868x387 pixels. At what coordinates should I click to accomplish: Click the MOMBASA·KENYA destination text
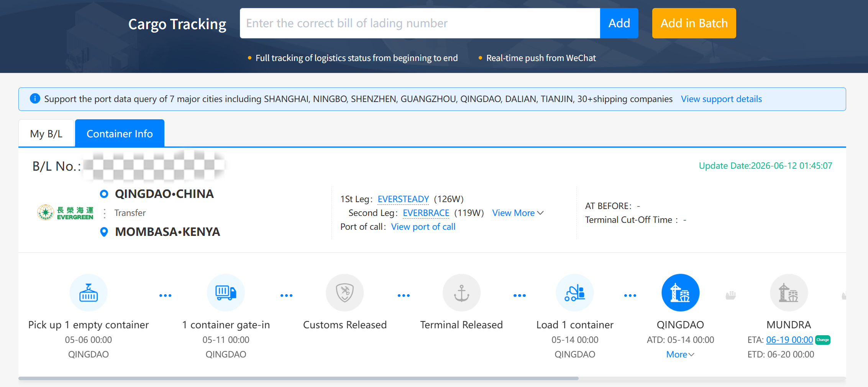(x=167, y=232)
